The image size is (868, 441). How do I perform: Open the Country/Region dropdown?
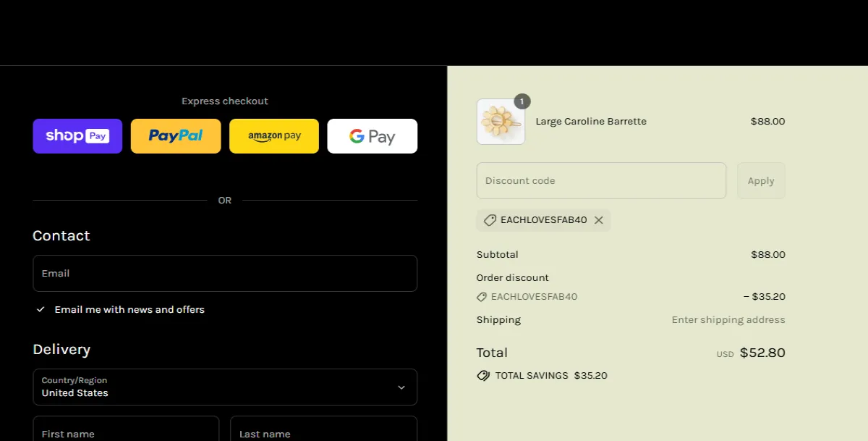[224, 387]
